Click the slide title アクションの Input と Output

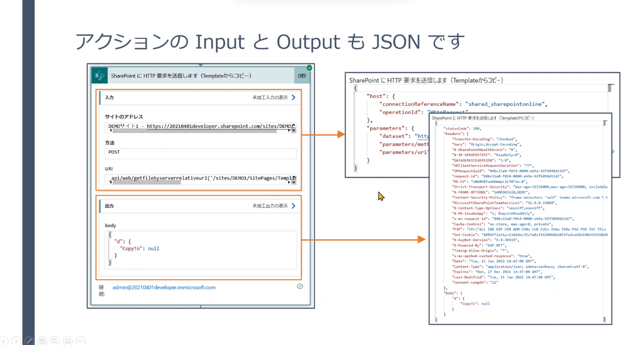click(270, 41)
